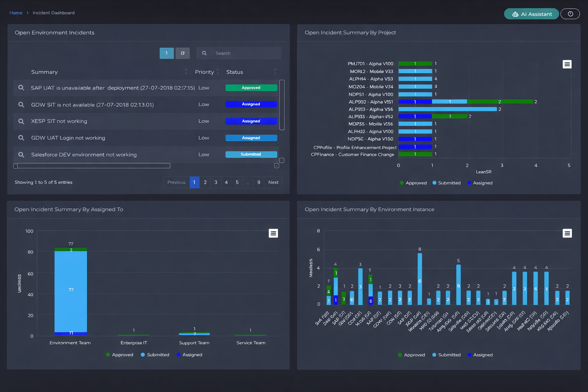588x392 pixels.
Task: Go to page 2 of incidents
Action: coord(205,182)
